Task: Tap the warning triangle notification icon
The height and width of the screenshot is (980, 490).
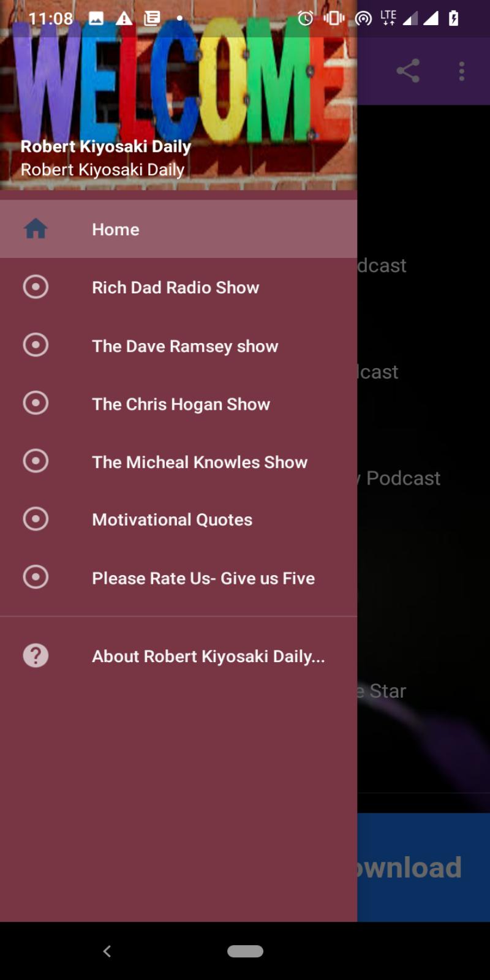Action: tap(124, 18)
